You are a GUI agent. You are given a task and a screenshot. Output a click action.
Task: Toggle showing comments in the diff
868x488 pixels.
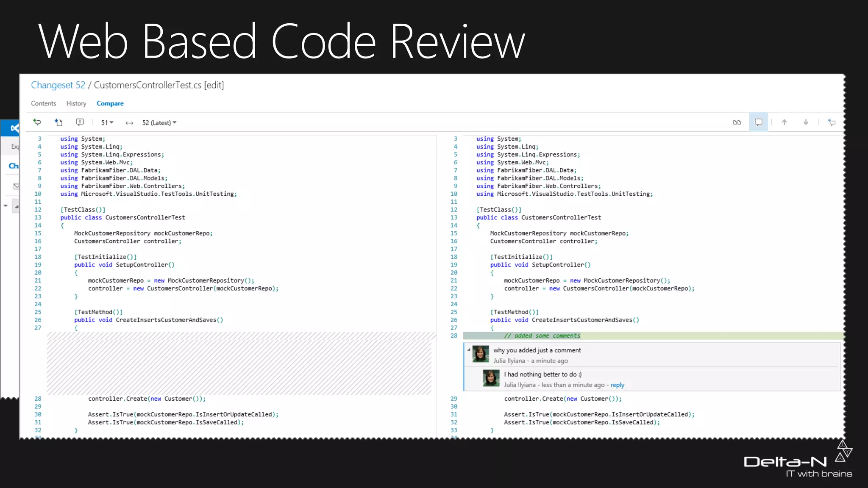click(x=758, y=122)
